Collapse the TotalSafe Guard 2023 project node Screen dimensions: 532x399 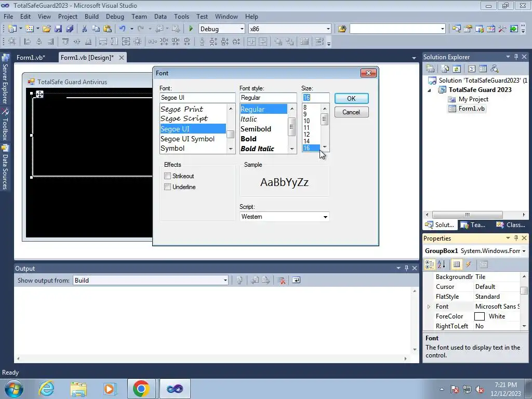[x=429, y=90]
